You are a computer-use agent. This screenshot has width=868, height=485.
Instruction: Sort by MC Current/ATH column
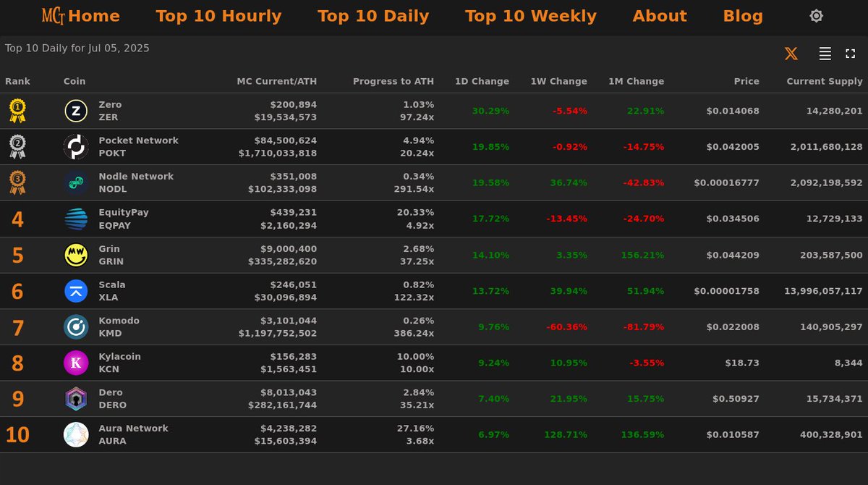(x=277, y=81)
